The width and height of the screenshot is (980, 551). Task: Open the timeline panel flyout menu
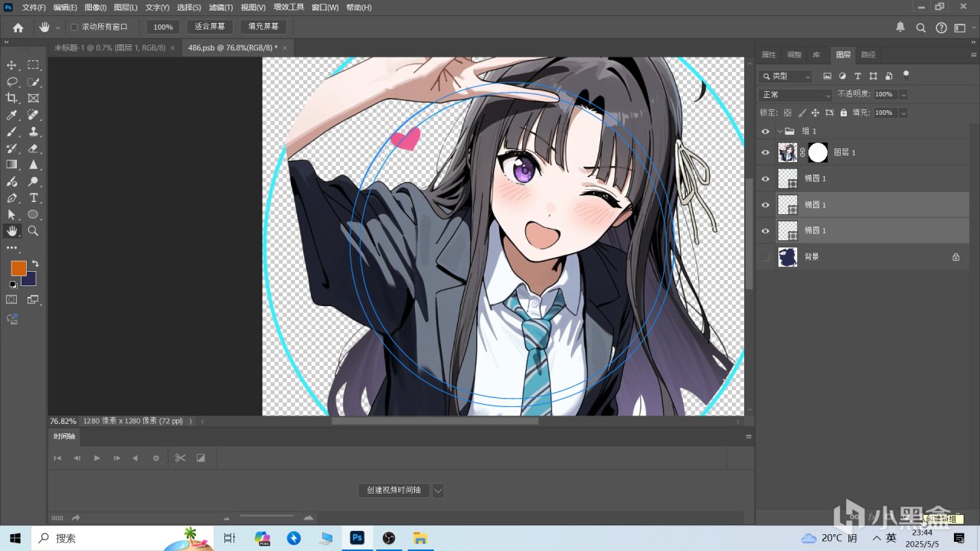click(749, 436)
